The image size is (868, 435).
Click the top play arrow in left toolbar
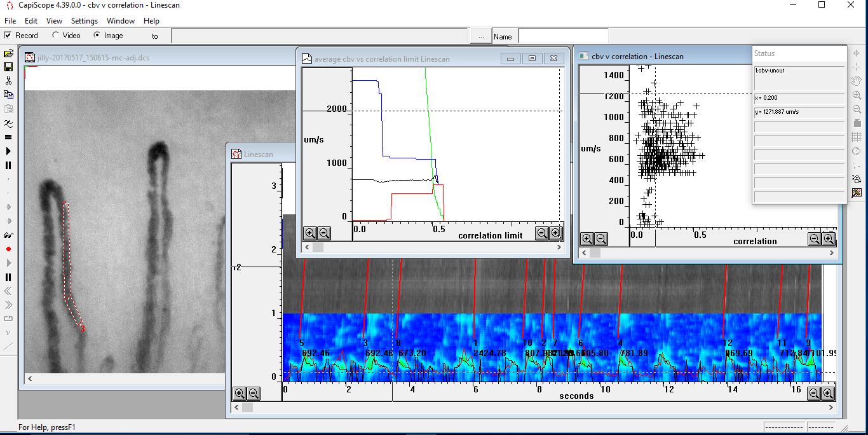8,151
